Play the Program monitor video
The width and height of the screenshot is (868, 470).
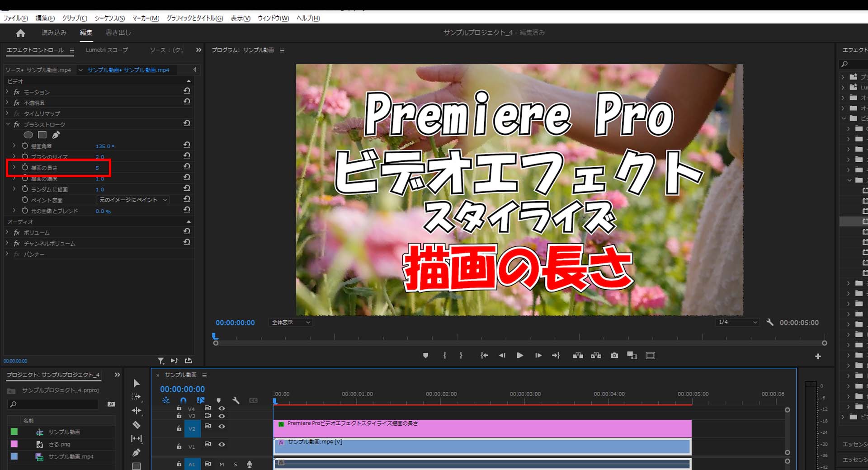(520, 356)
